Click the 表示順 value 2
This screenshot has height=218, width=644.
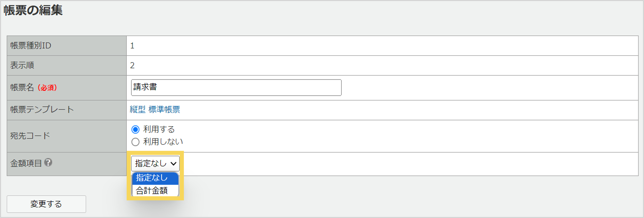click(132, 65)
